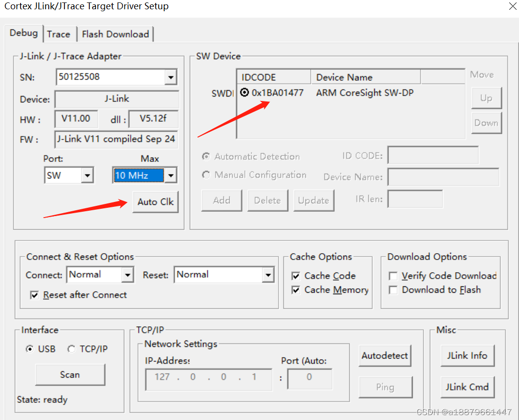Click the HW version V11.00 field

(x=76, y=119)
